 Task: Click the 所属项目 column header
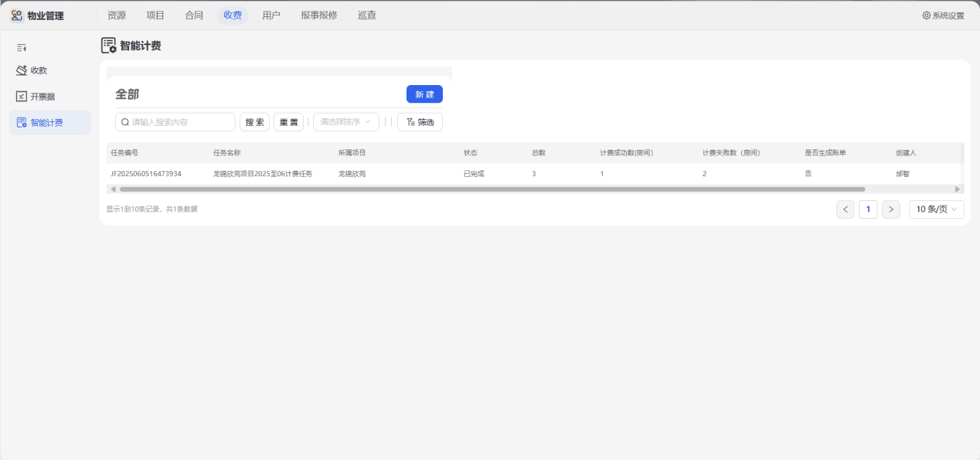352,153
